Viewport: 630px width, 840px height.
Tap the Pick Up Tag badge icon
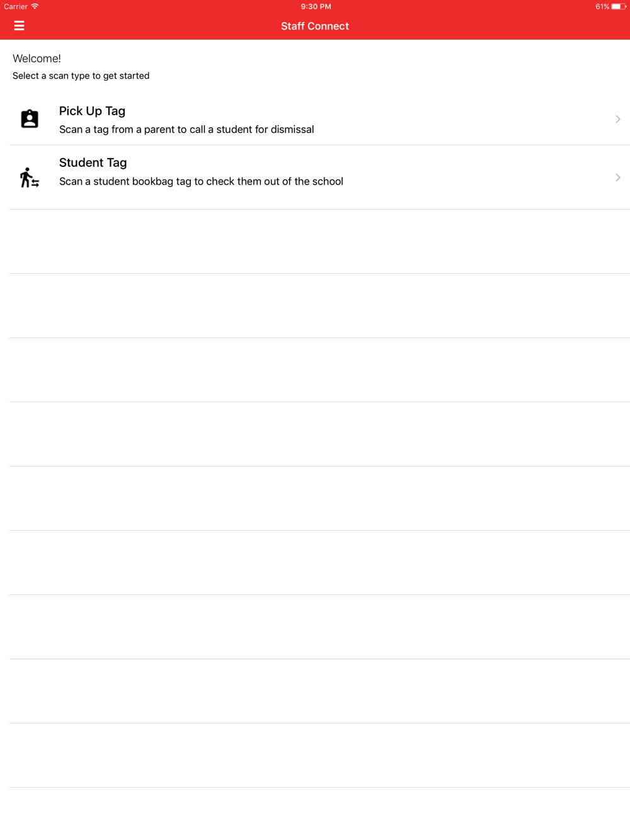30,118
